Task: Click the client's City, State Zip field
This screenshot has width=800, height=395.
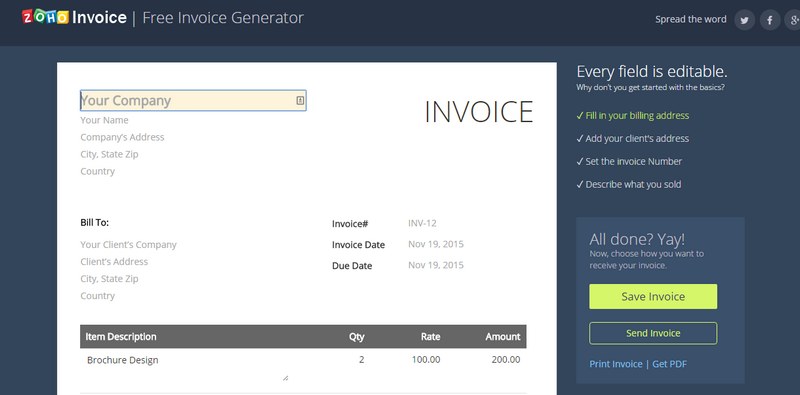Action: click(x=109, y=279)
